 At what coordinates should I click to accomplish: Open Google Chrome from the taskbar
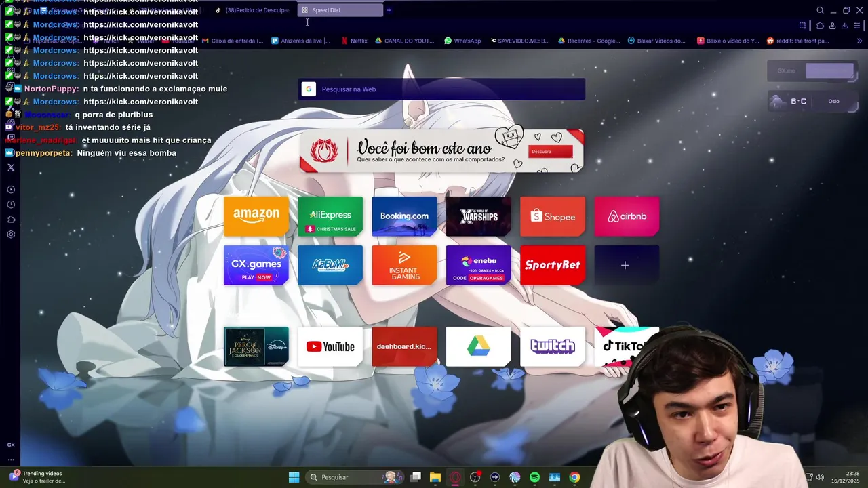pos(574,477)
